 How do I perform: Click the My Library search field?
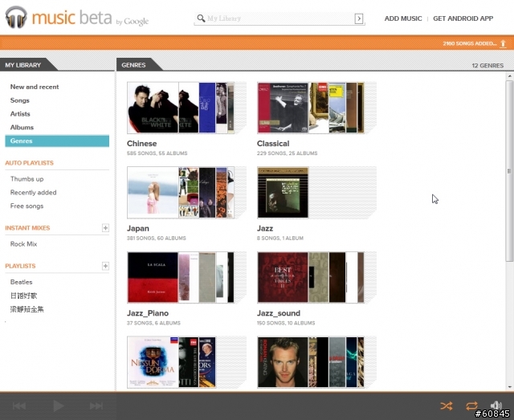point(279,18)
